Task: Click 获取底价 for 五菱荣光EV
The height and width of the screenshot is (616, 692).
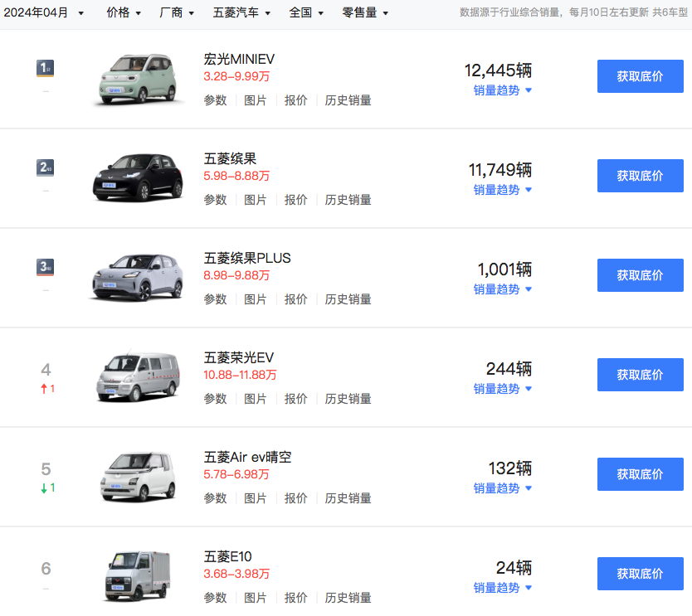Action: click(641, 375)
